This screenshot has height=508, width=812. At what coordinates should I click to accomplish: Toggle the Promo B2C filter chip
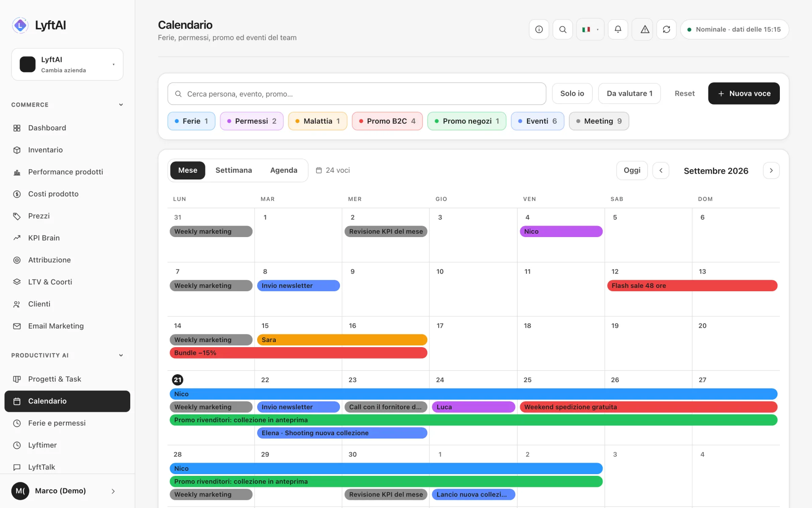pos(387,121)
